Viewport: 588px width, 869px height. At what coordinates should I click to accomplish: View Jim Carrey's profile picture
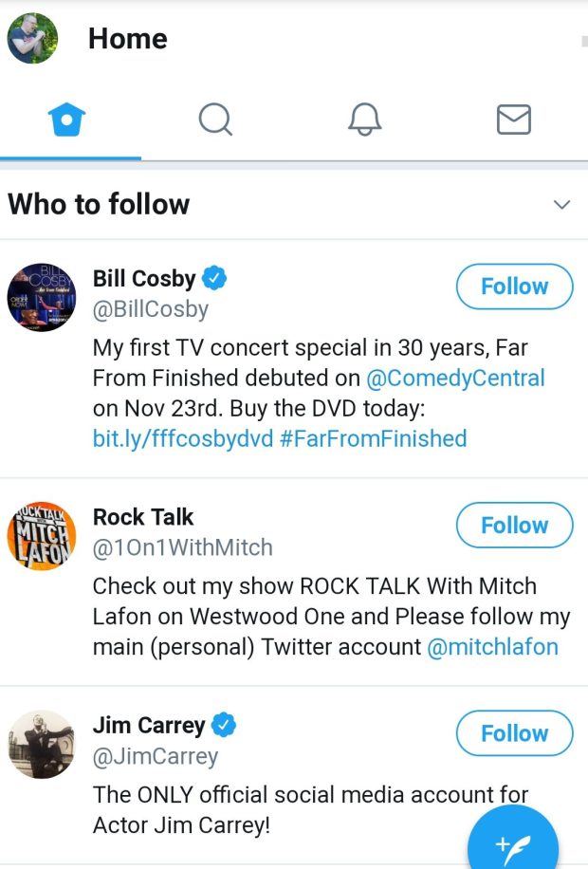[x=41, y=744]
